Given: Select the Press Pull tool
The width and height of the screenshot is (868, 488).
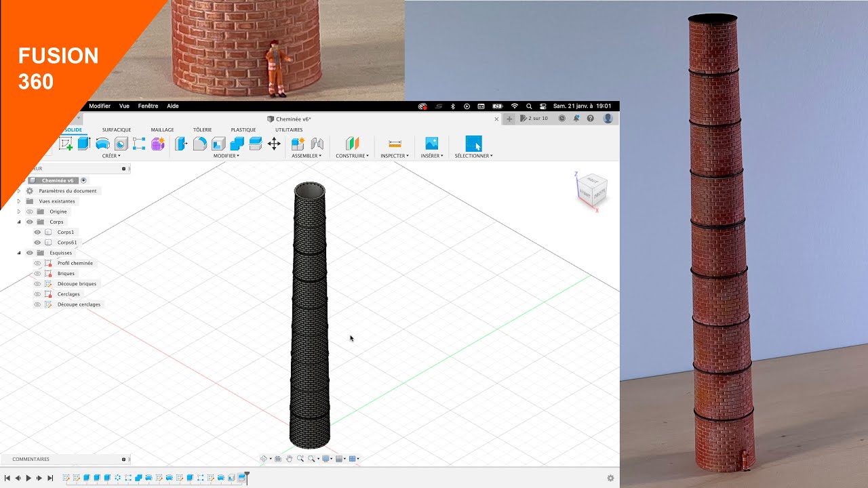Looking at the screenshot, I should tap(181, 143).
